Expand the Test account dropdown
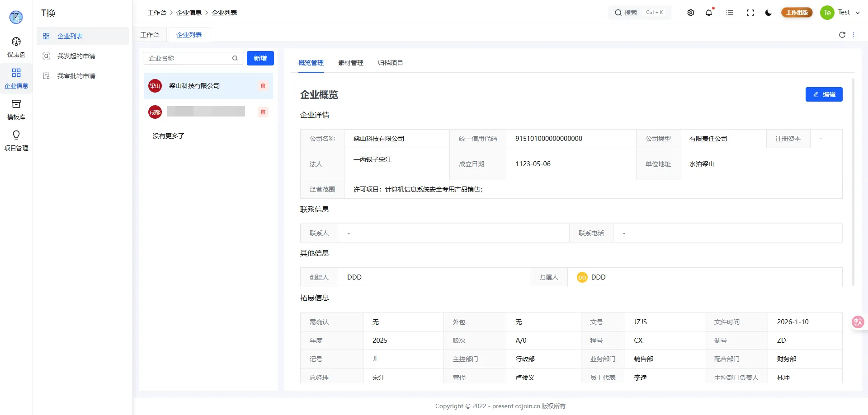This screenshot has height=415, width=868. [848, 13]
